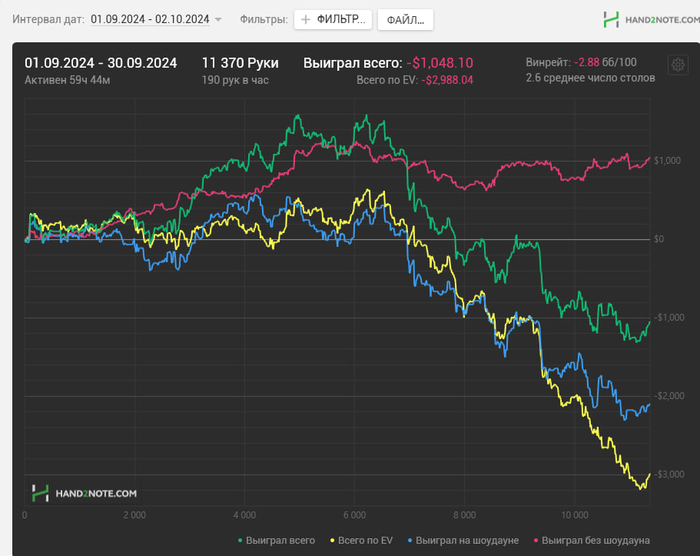Viewport: 700px width, 556px height.
Task: Click the Выиграл всего -$1,048.10 summary stat
Action: [388, 63]
